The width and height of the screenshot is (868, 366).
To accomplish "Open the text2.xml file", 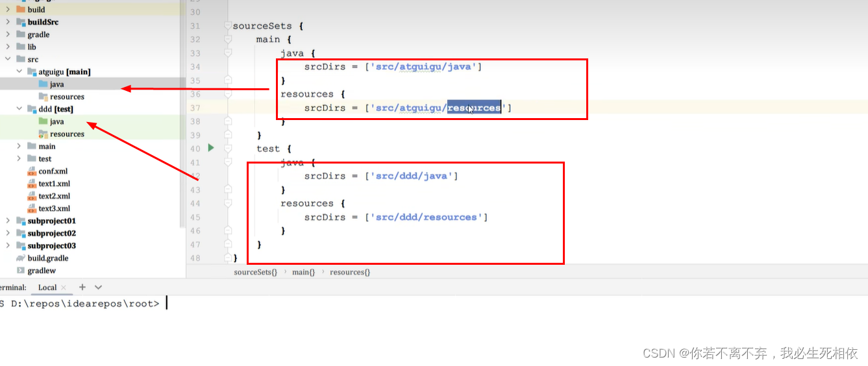I will [x=55, y=196].
